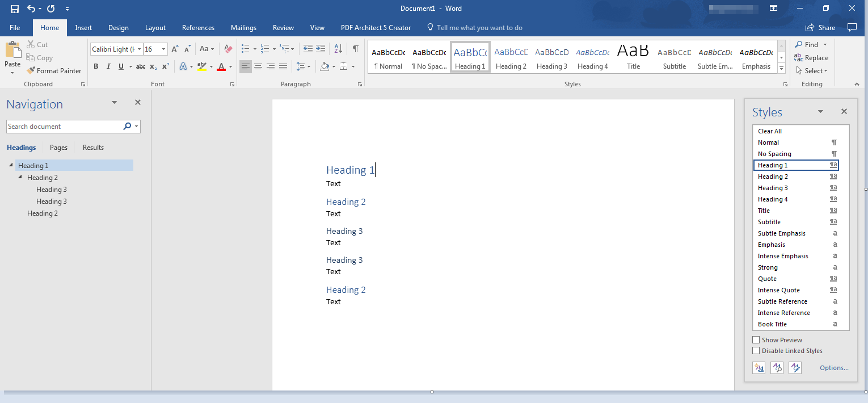This screenshot has width=868, height=403.
Task: Click the Format Painter button
Action: [x=54, y=71]
